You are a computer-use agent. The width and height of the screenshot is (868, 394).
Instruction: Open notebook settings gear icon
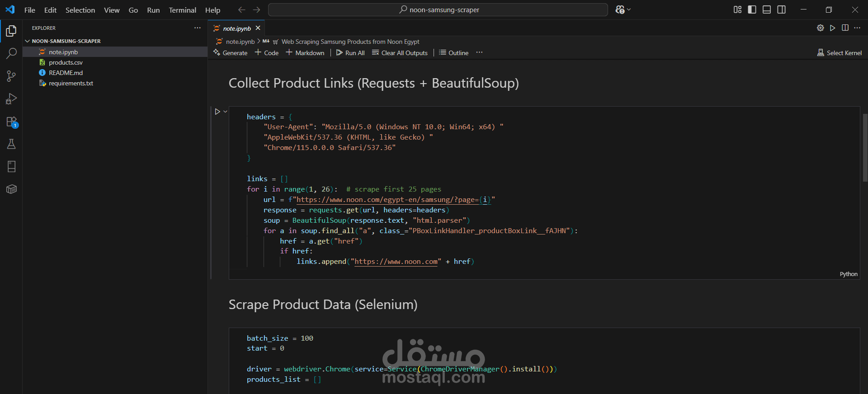coord(820,28)
